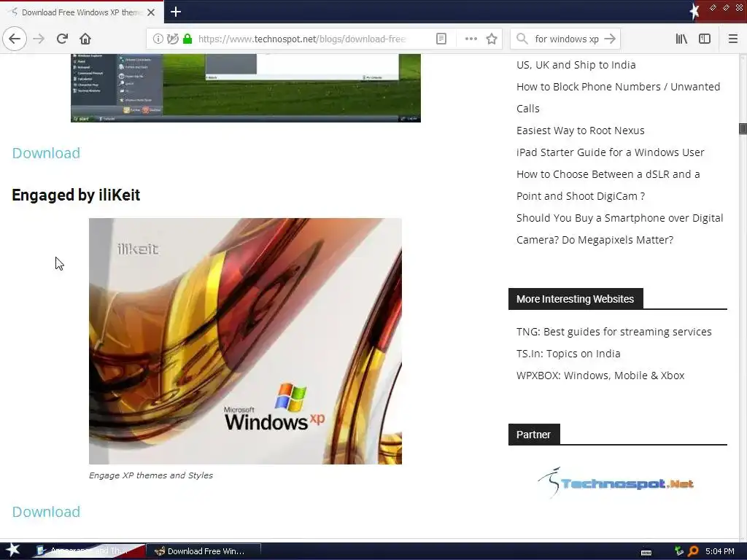This screenshot has height=560, width=747.
Task: Open 'TNG: Best guides for streaming services'
Action: [614, 332]
